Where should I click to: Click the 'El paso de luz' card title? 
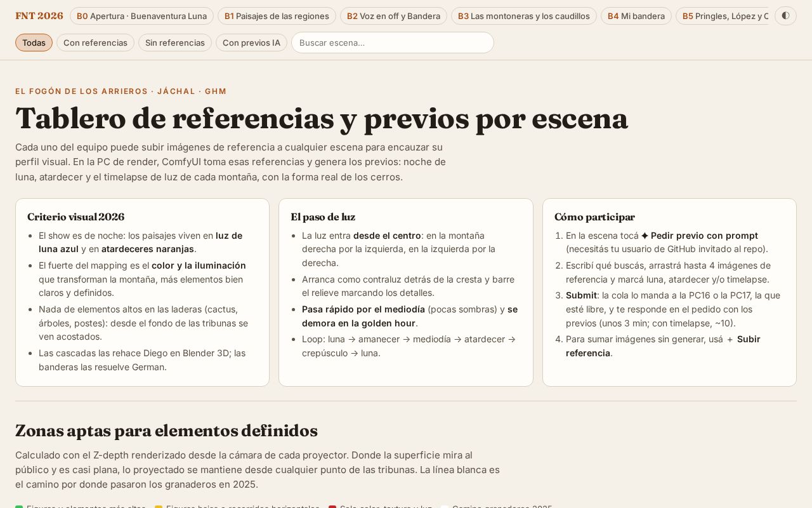click(x=323, y=217)
